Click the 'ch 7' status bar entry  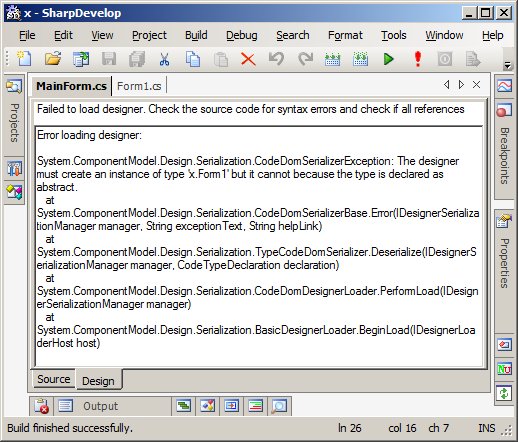[439, 428]
